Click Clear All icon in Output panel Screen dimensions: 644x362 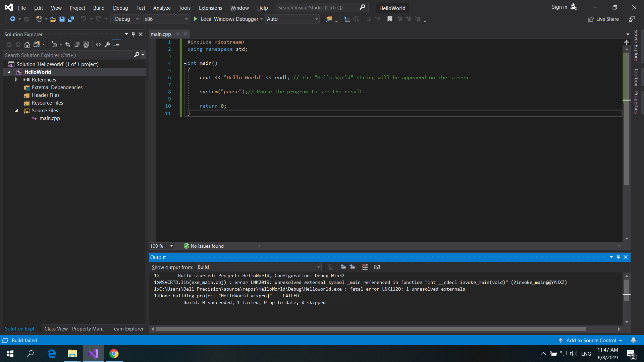click(365, 267)
